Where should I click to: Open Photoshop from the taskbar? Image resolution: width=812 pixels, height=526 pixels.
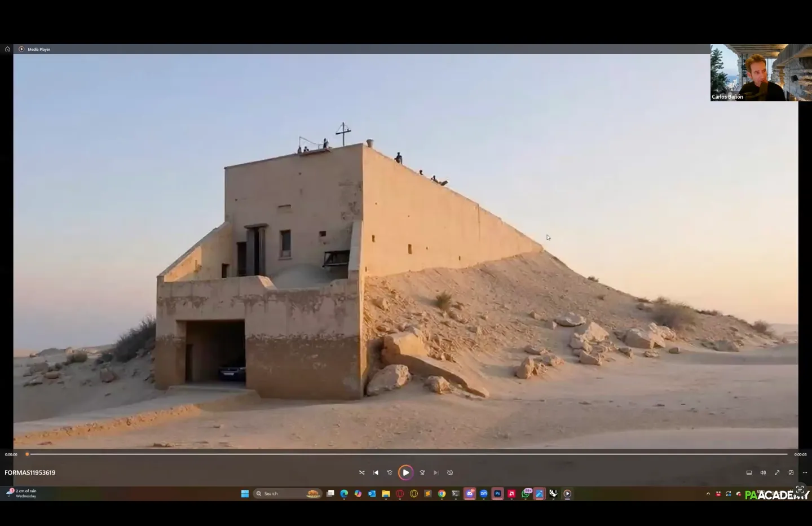tap(497, 494)
